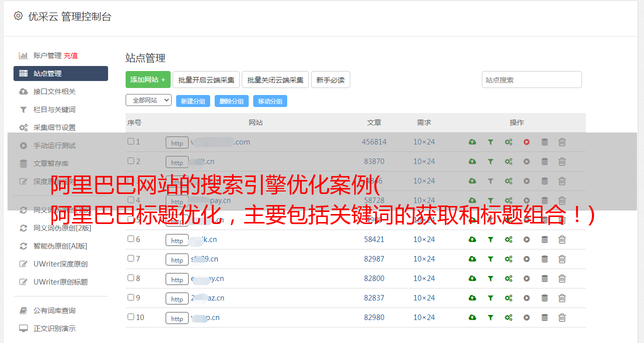
Task: Click the http button in row 1
Action: click(x=177, y=142)
